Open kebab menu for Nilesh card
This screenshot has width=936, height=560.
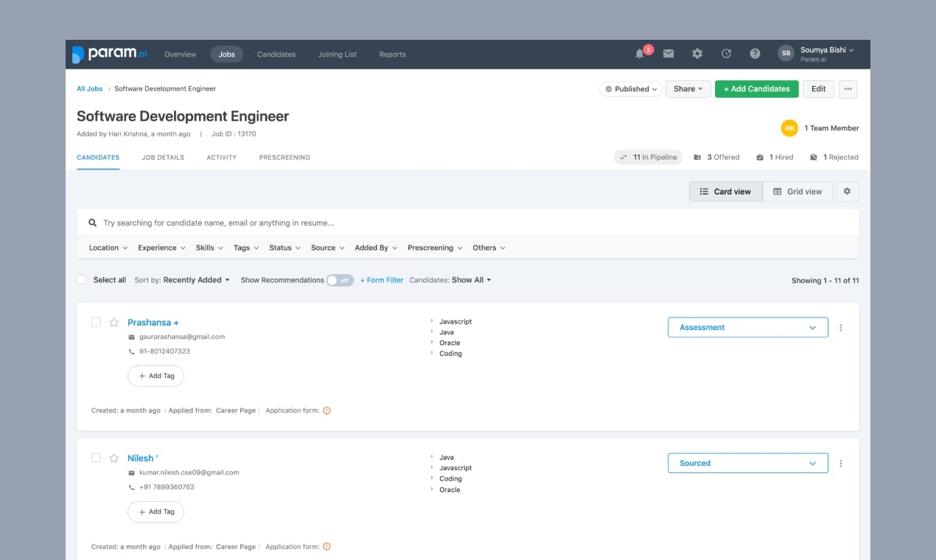pos(841,463)
